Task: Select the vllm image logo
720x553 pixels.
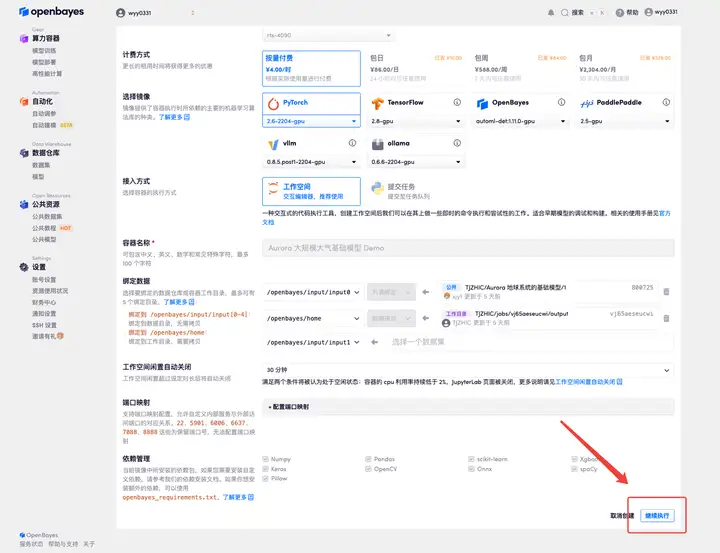Action: click(273, 144)
